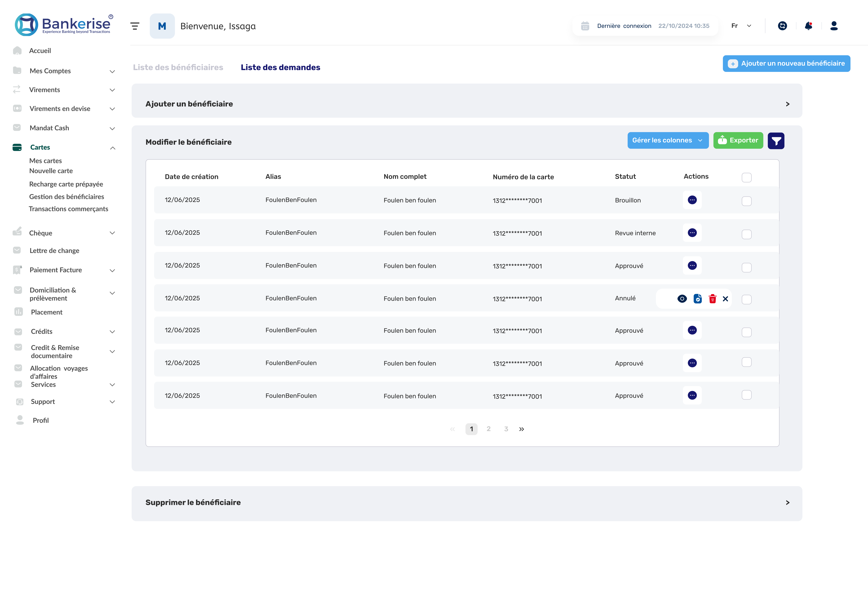The image size is (868, 607).
Task: Open actions menu for the Revue interne row
Action: [692, 233]
